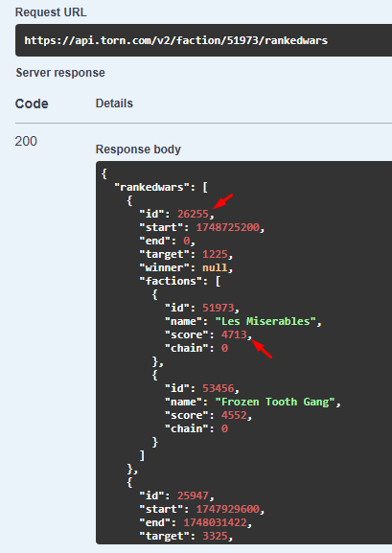Click the chain value under Frozen Tooth Gang
Screen dimensions: 392x553
[225, 428]
